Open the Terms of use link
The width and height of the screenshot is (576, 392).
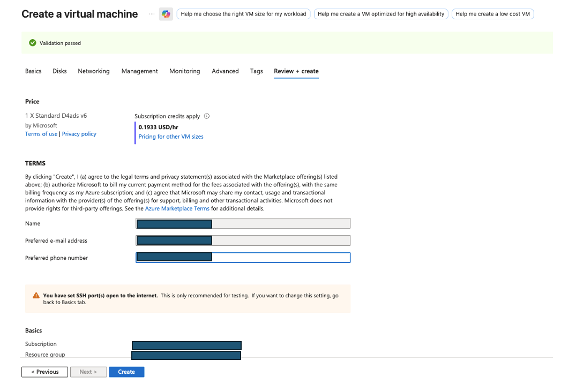point(41,134)
